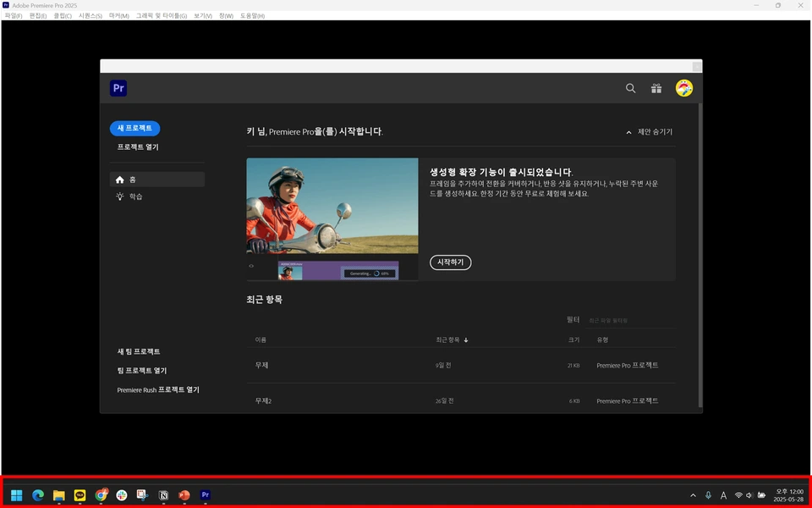Click the 9일 전 date cell

(x=442, y=366)
